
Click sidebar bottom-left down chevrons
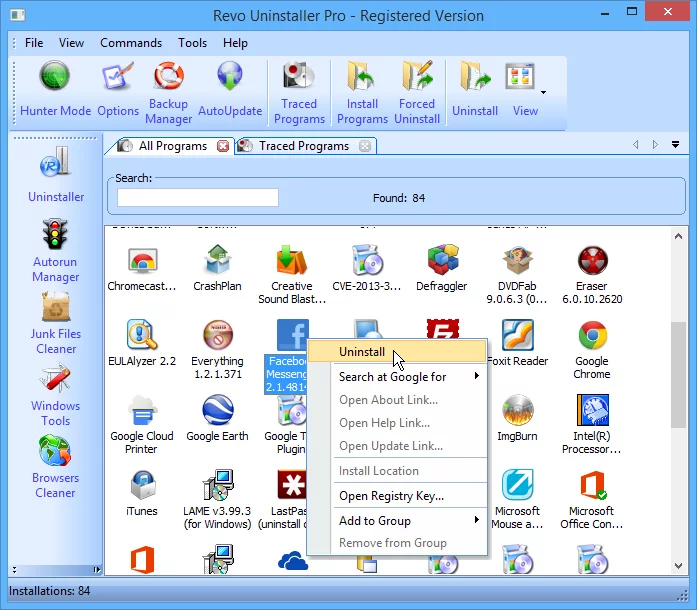click(15, 570)
